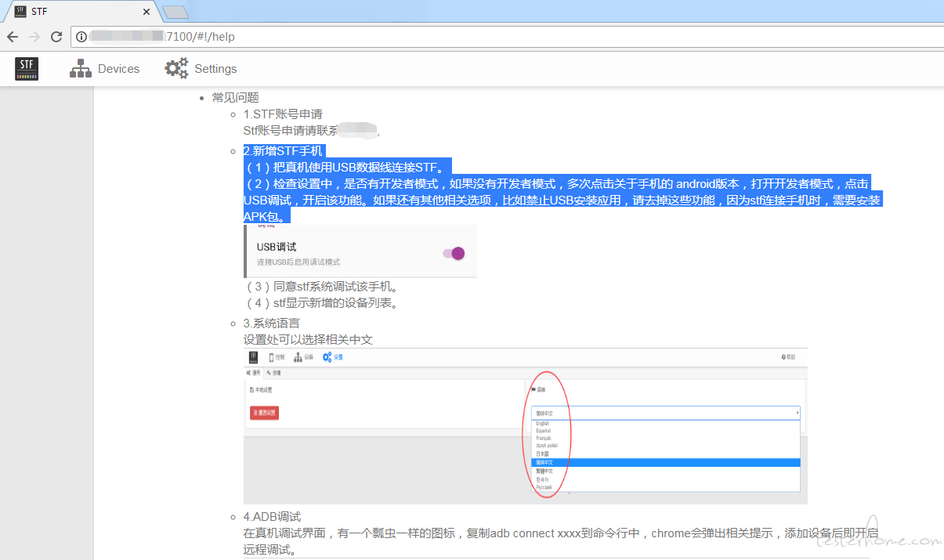Choose Español in the language list
The width and height of the screenshot is (944, 560).
pyautogui.click(x=543, y=431)
